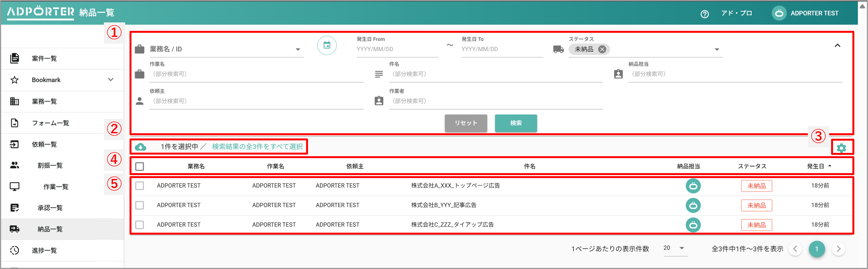Collapse the search filter panel
Image resolution: width=868 pixels, height=269 pixels.
click(x=837, y=45)
